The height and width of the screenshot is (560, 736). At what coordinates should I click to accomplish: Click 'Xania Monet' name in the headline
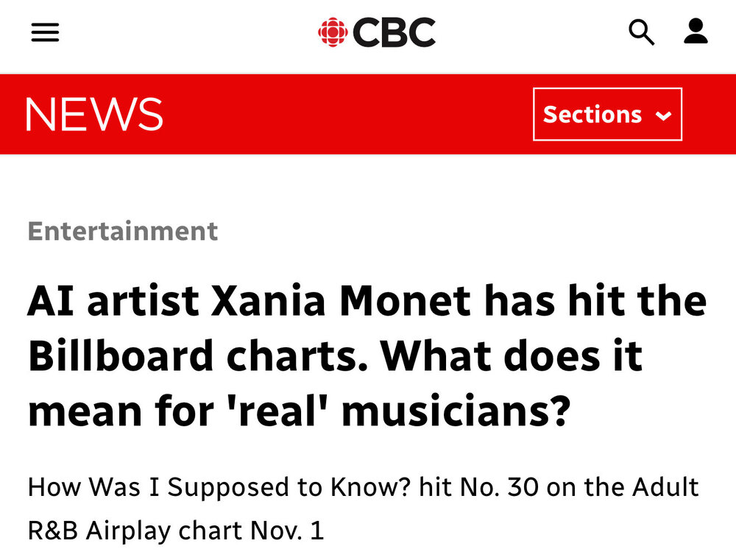coord(341,301)
